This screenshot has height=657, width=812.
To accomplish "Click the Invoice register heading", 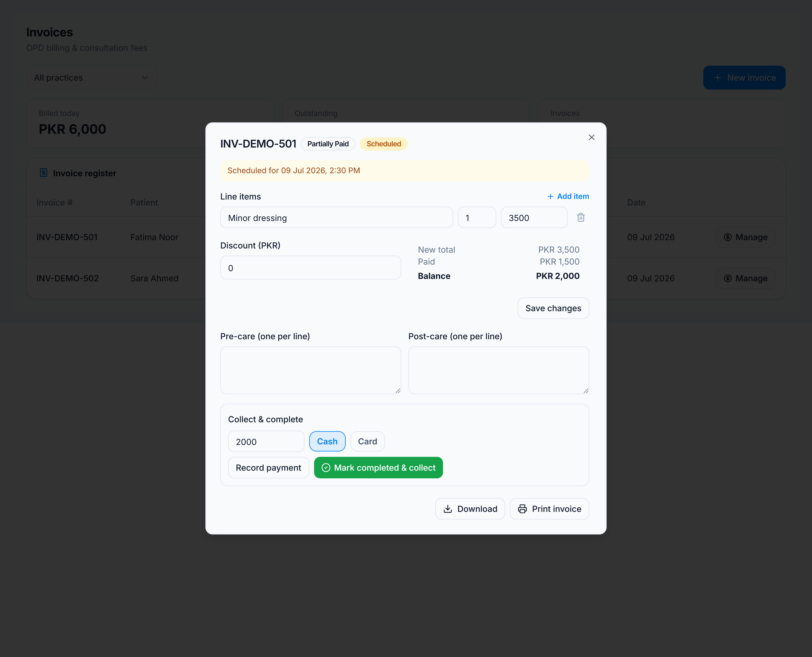I will coord(84,173).
